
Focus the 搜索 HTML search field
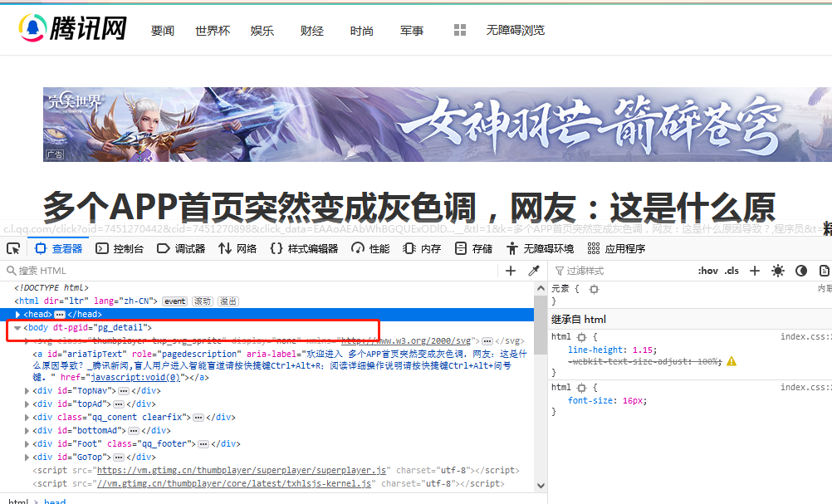pos(249,271)
